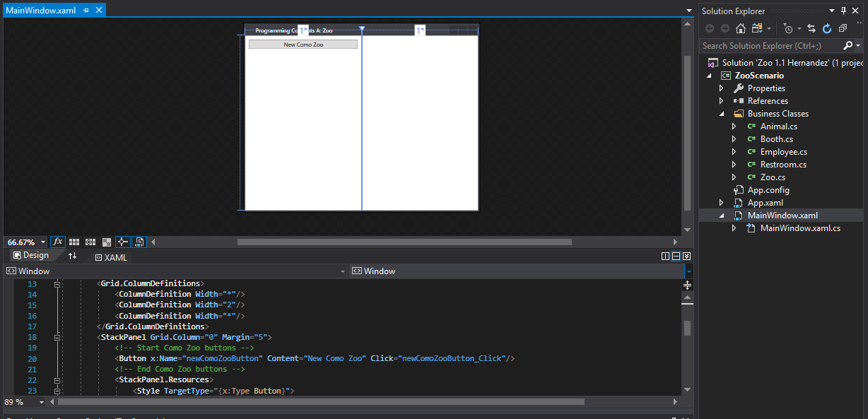
Task: Expand the Properties node
Action: coord(722,88)
